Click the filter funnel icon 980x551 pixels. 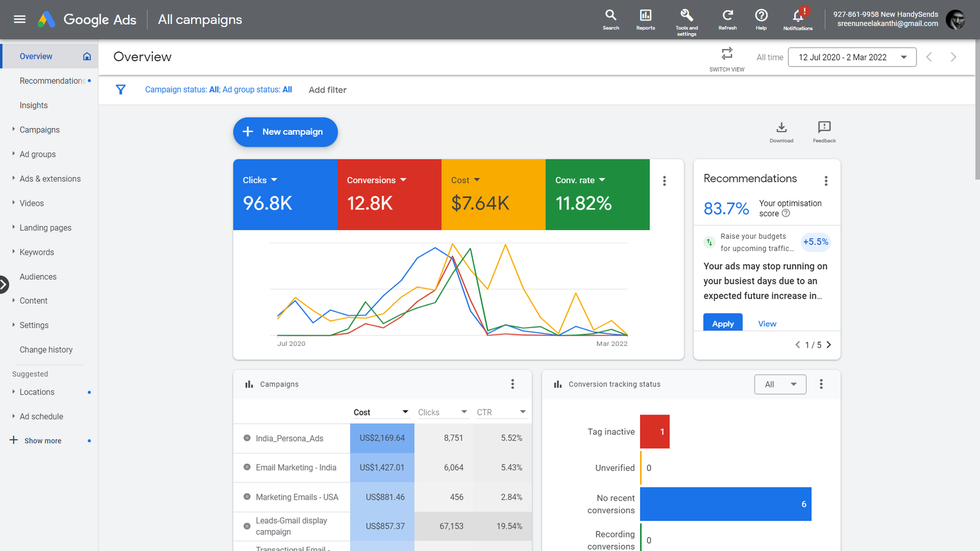(121, 90)
